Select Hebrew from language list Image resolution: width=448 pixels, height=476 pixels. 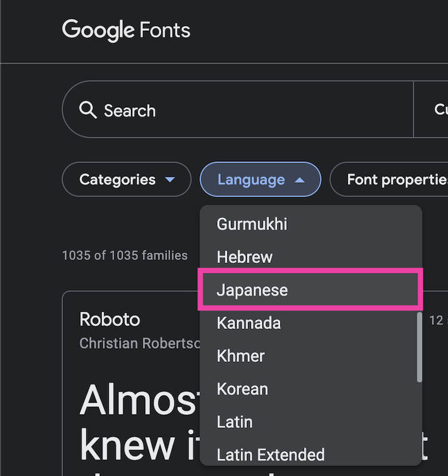click(311, 257)
